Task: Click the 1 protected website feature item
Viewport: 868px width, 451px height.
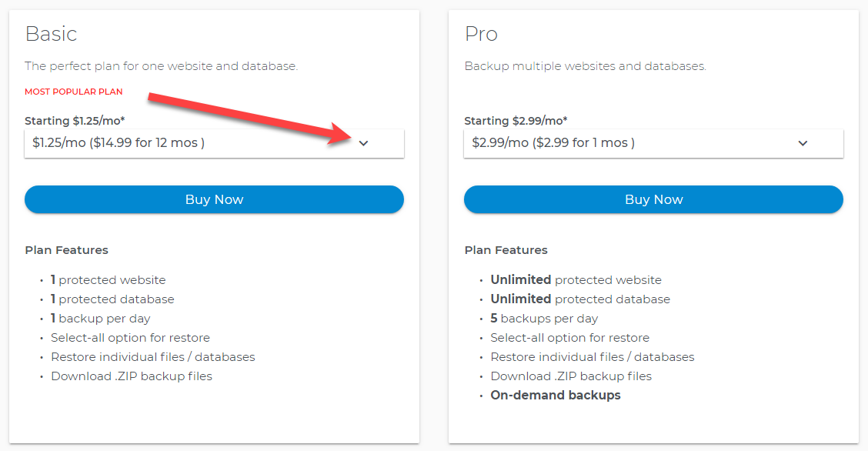Action: point(108,279)
